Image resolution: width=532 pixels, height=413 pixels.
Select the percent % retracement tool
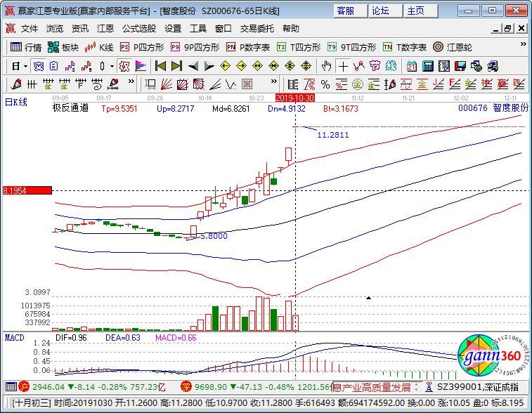pos(325,84)
